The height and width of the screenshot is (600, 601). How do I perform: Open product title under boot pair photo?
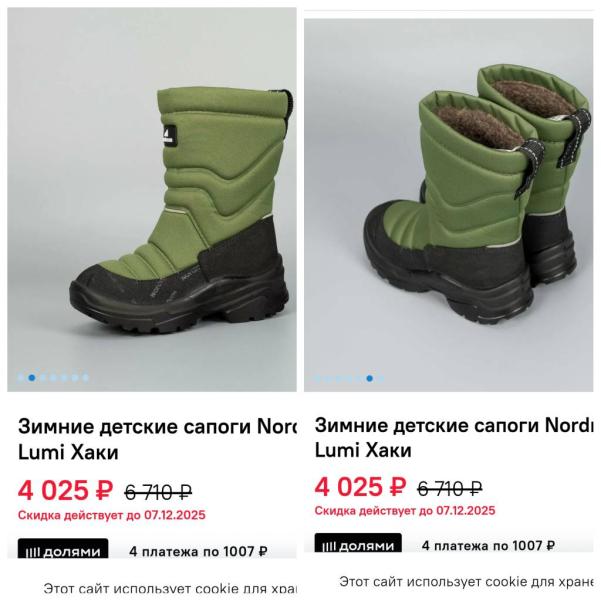click(x=454, y=437)
